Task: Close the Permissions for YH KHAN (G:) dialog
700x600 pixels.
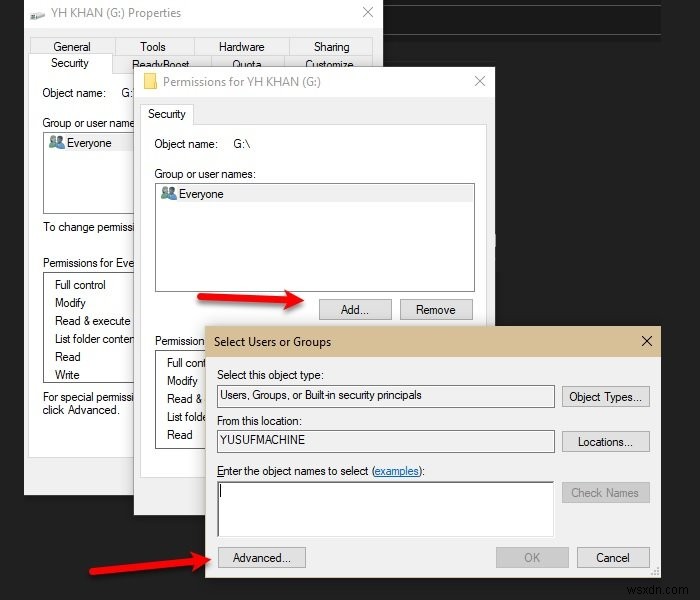Action: pos(480,81)
